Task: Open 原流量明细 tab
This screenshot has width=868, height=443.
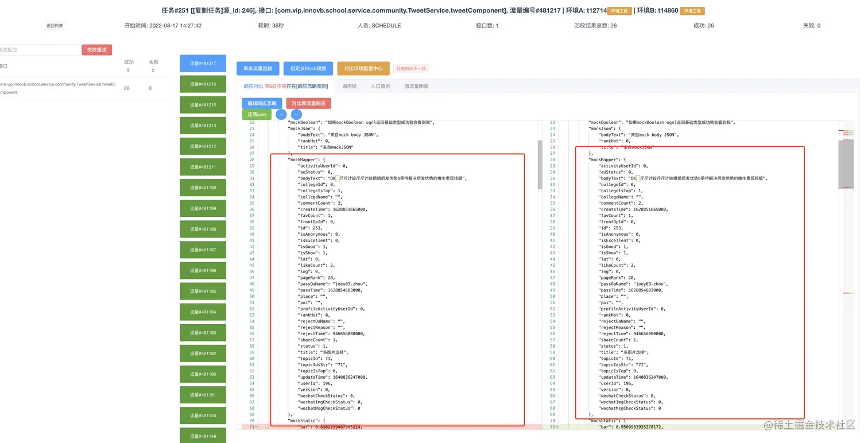Action: point(416,86)
